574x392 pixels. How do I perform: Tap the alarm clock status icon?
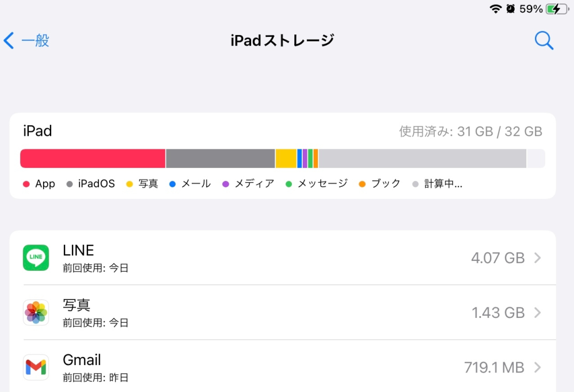(x=510, y=9)
